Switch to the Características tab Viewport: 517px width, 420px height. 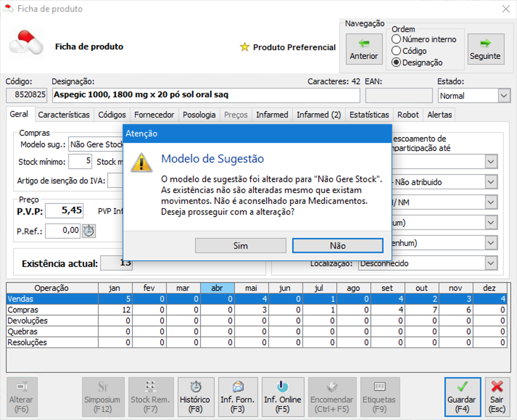coord(64,115)
